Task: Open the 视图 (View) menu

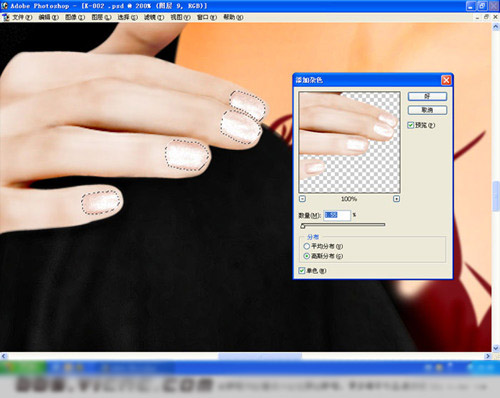Action: [x=180, y=17]
